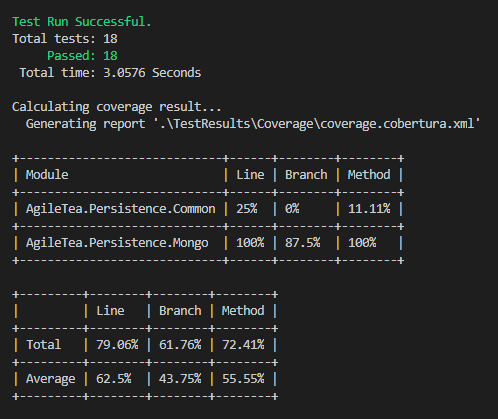The image size is (498, 419).
Task: Click 'Calculating coverage result...' text
Action: tap(117, 107)
